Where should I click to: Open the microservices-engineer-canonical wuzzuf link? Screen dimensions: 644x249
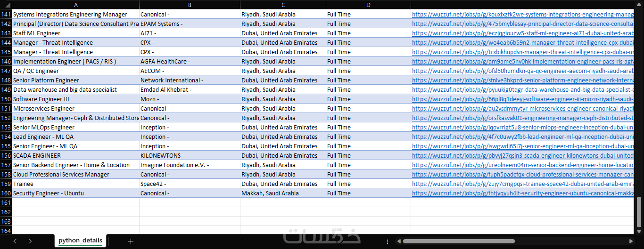523,108
